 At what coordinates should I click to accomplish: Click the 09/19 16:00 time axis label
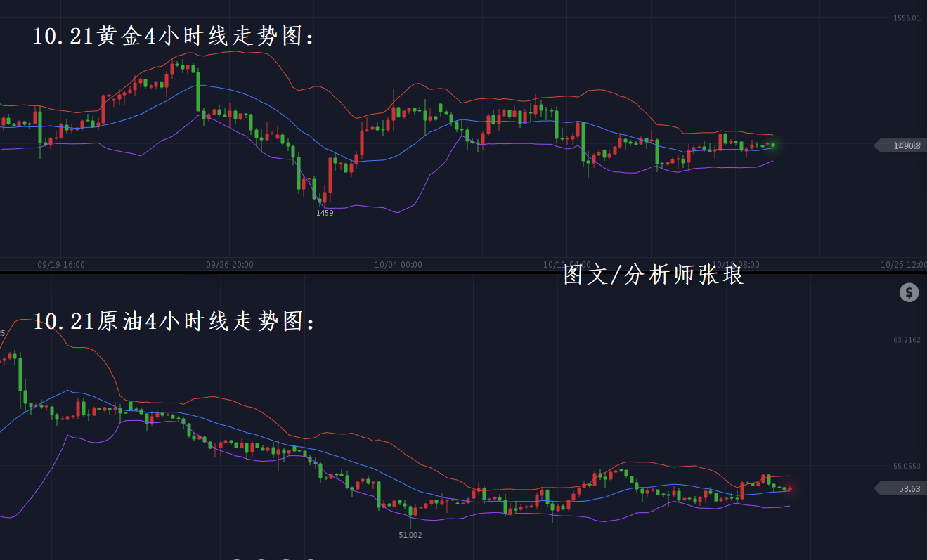coord(61,265)
